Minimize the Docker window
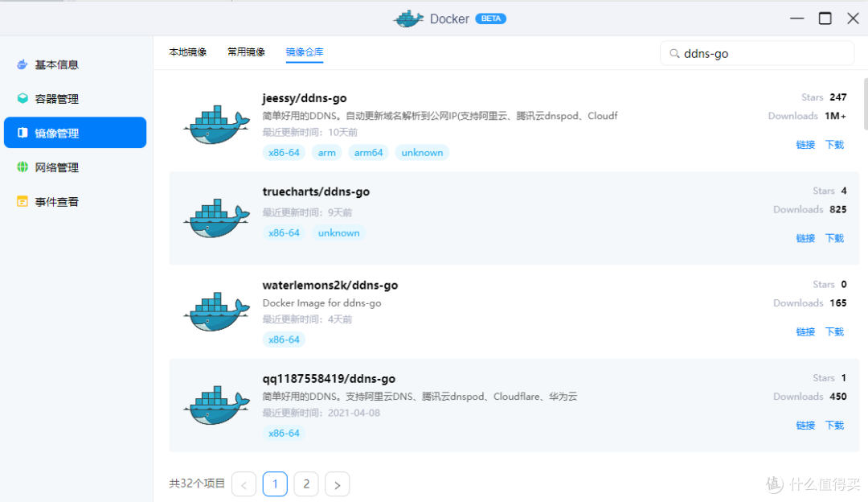 (797, 19)
